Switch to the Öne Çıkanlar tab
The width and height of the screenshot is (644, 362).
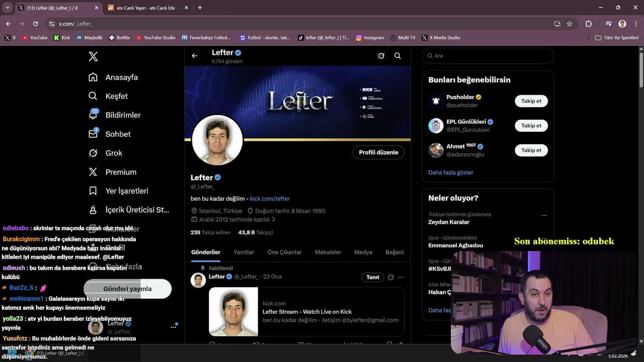tap(284, 252)
